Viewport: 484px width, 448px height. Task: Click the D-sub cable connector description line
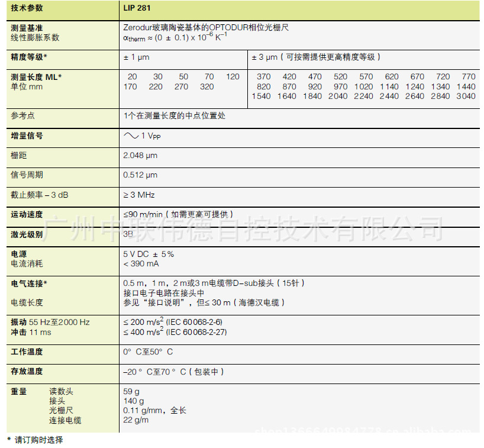(214, 283)
